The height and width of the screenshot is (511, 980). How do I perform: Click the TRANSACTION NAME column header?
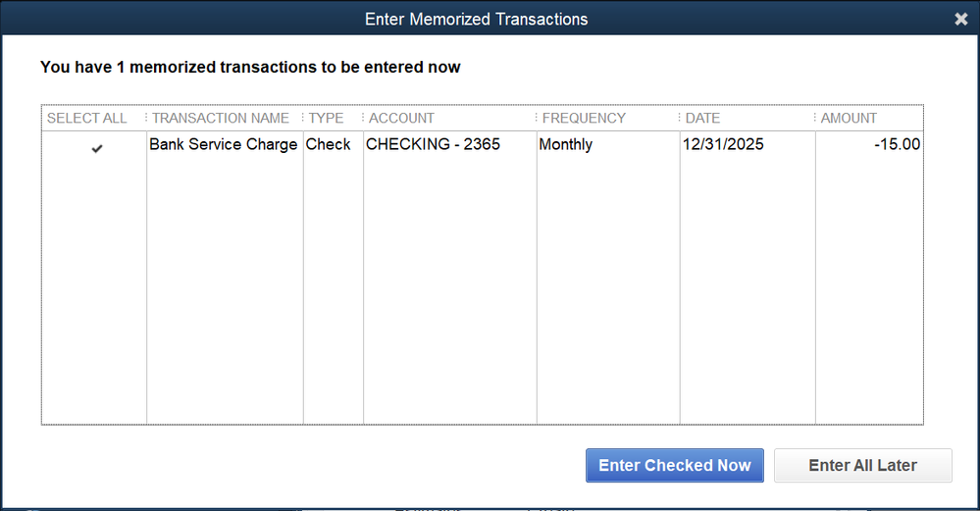click(221, 118)
